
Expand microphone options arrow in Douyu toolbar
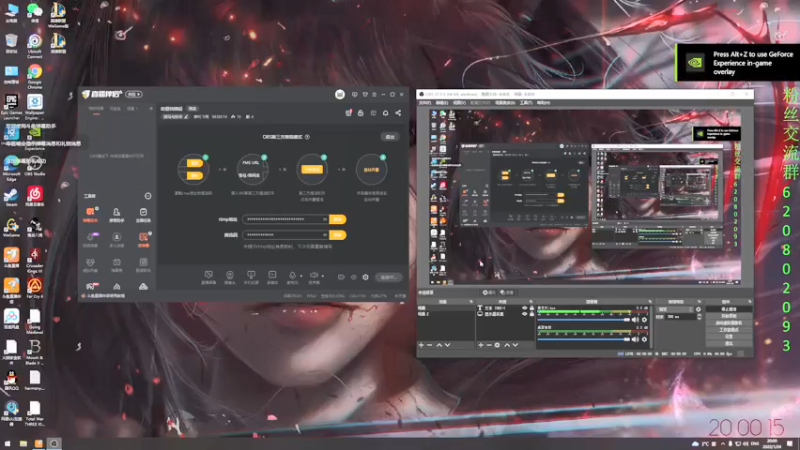[x=301, y=276]
